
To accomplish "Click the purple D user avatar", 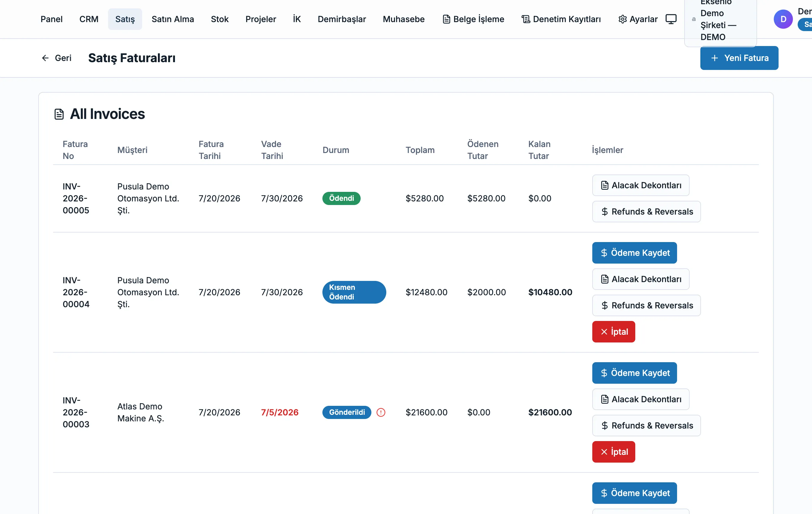I will coord(783,19).
